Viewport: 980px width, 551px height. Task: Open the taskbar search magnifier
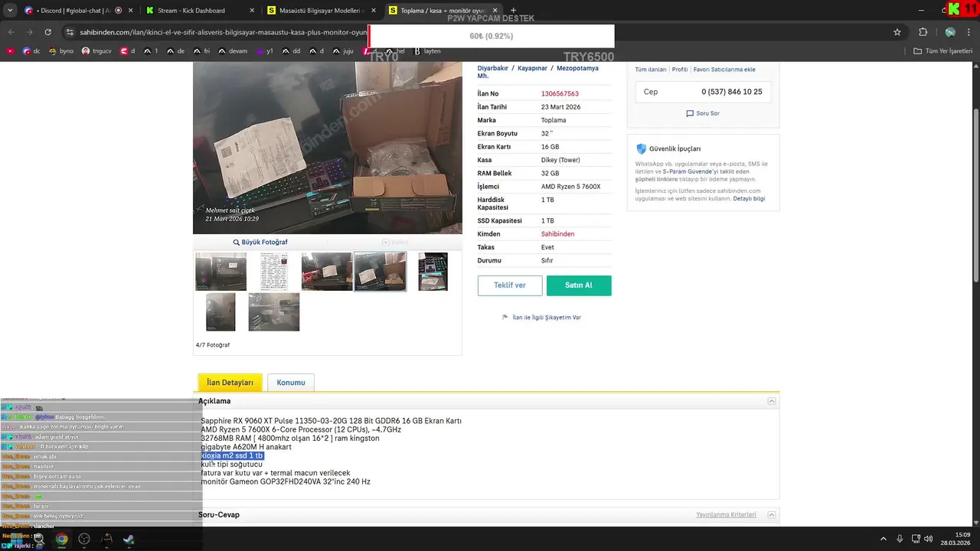click(x=38, y=539)
